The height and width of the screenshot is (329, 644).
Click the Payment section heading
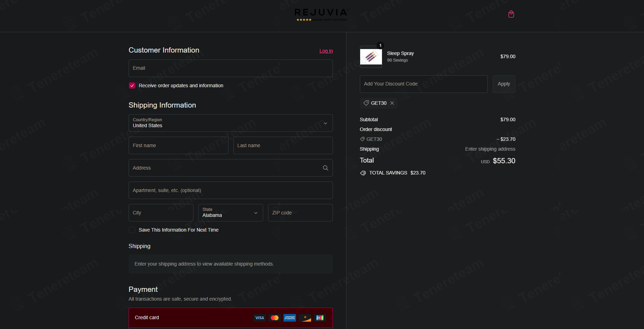point(143,289)
